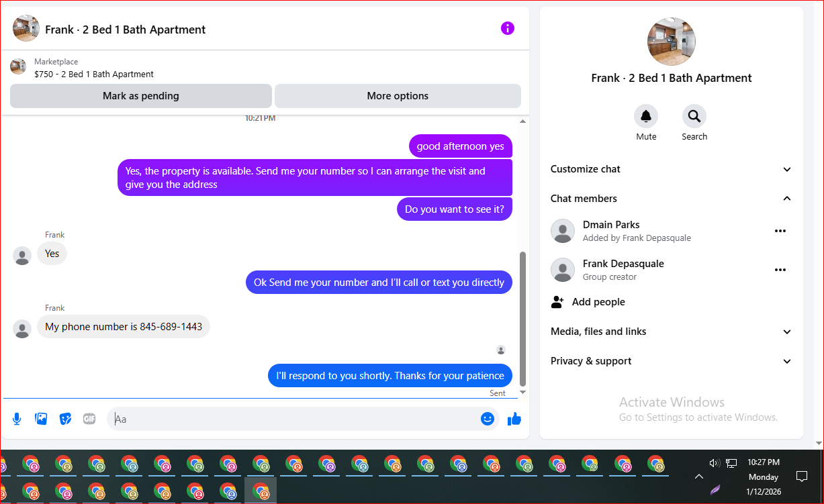The image size is (824, 504).
Task: Open the Windows notification center icon
Action: (x=801, y=476)
